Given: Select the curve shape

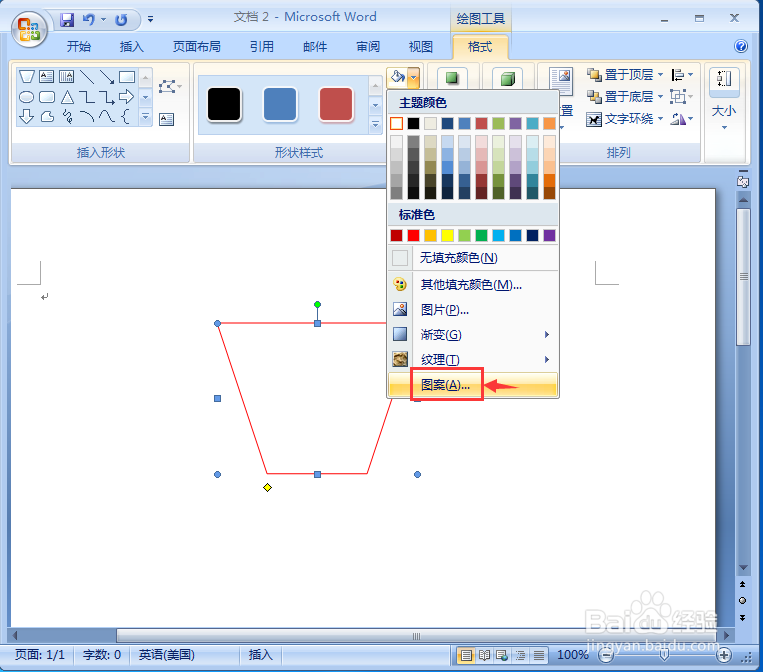Looking at the screenshot, I should coord(107,117).
